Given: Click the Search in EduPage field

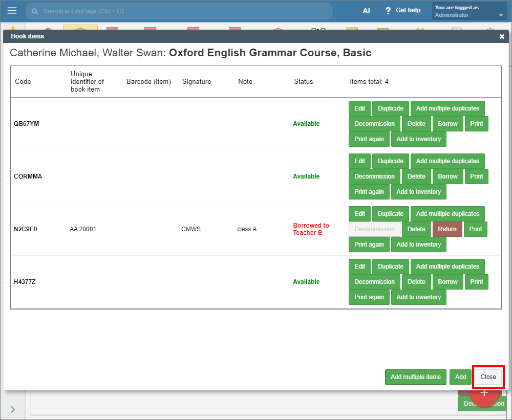Looking at the screenshot, I should click(x=179, y=11).
